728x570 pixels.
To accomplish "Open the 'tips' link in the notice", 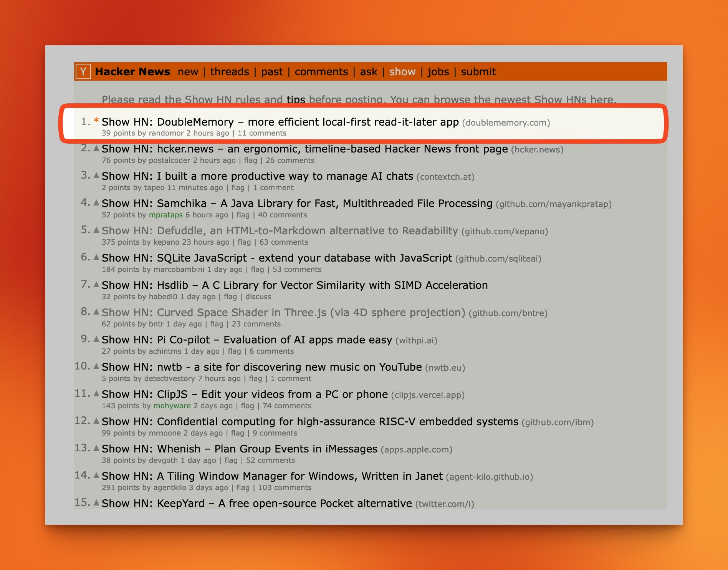I will click(296, 99).
